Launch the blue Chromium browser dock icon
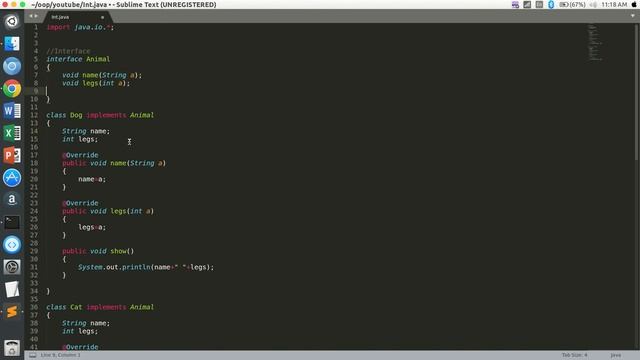 click(x=12, y=66)
